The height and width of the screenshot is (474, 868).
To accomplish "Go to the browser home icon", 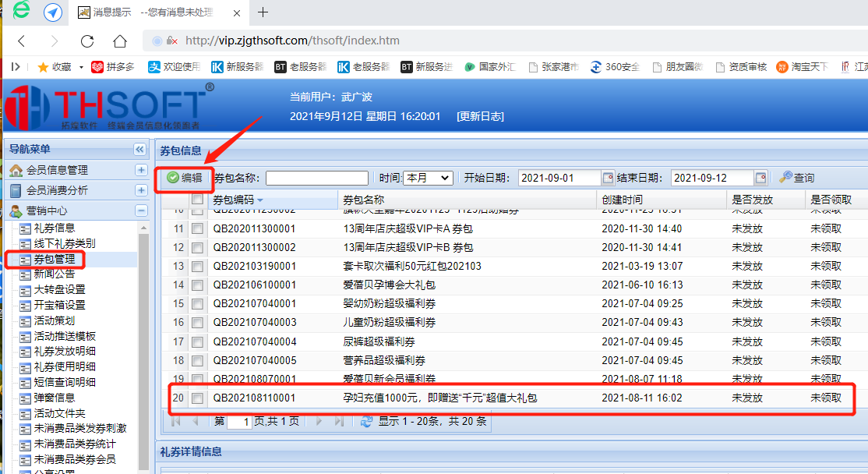I will (x=119, y=41).
